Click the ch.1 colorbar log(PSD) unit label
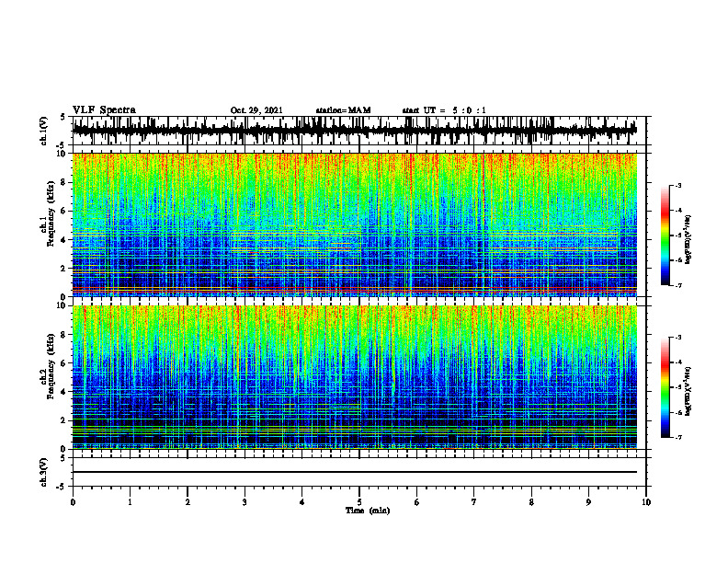 tap(688, 240)
